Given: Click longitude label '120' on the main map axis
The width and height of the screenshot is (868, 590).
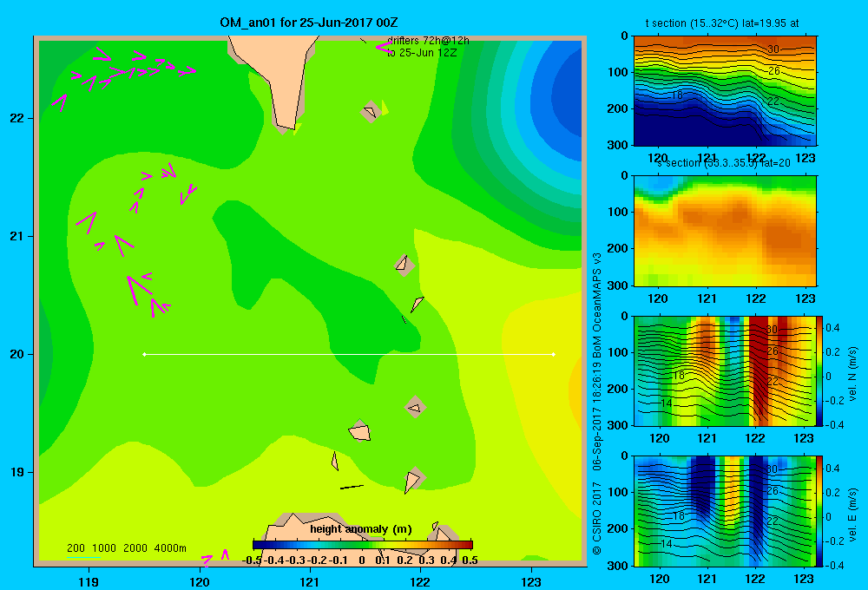Looking at the screenshot, I should click(x=200, y=581).
